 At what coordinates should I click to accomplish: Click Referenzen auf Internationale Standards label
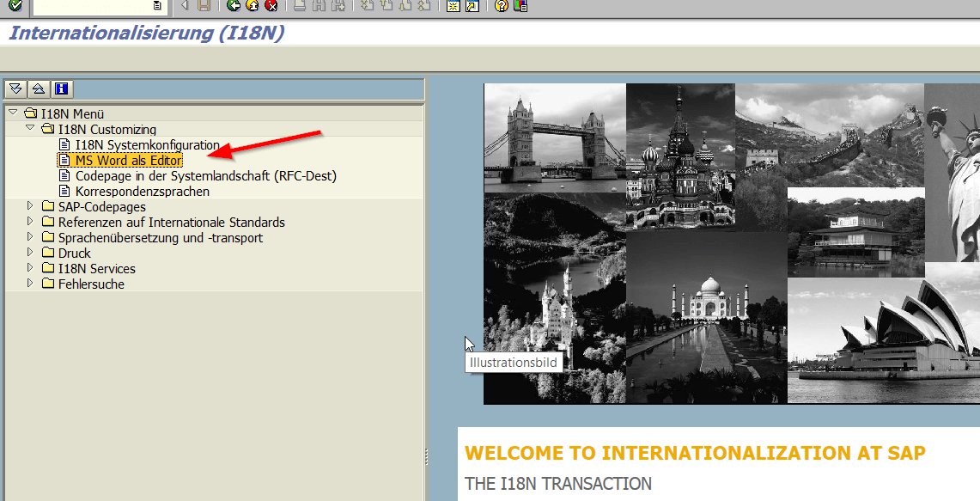[x=172, y=223]
